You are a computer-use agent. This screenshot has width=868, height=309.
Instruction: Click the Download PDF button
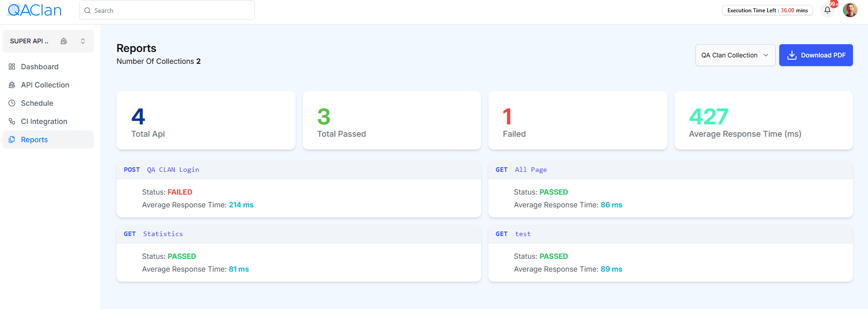tap(816, 55)
